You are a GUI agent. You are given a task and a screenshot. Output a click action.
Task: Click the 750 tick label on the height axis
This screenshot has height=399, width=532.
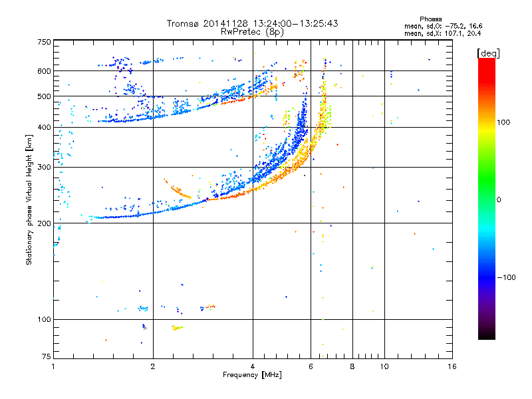pos(44,42)
